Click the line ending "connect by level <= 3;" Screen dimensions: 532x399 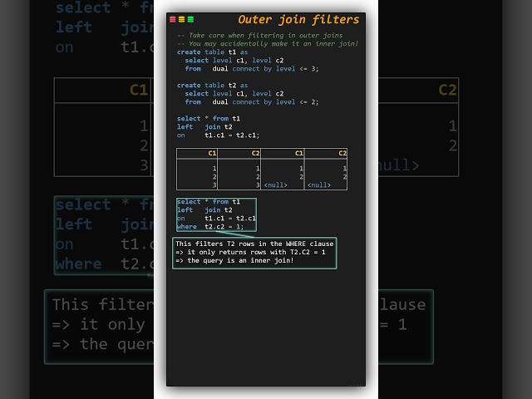(252, 68)
